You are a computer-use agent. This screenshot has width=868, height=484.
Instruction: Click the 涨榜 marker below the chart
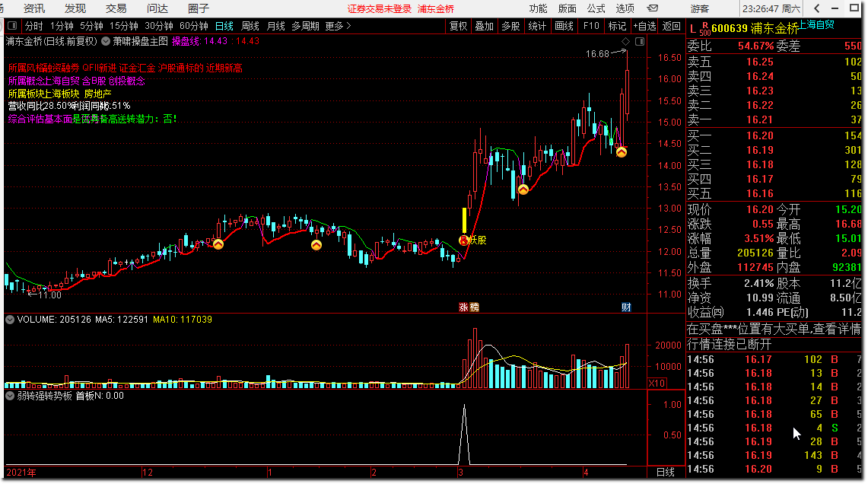pyautogui.click(x=469, y=307)
